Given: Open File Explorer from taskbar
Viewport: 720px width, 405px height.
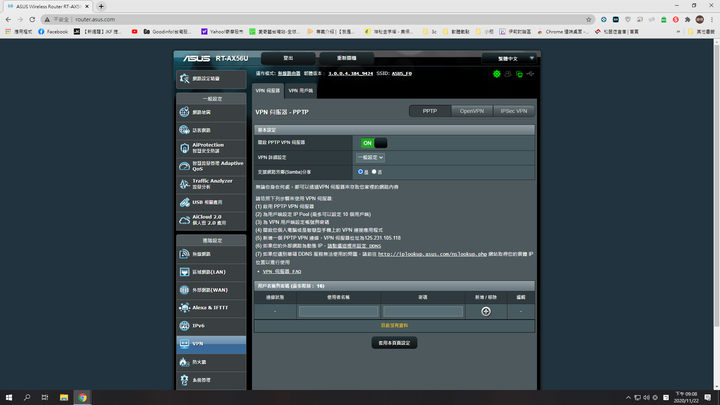Looking at the screenshot, I should pyautogui.click(x=64, y=397).
